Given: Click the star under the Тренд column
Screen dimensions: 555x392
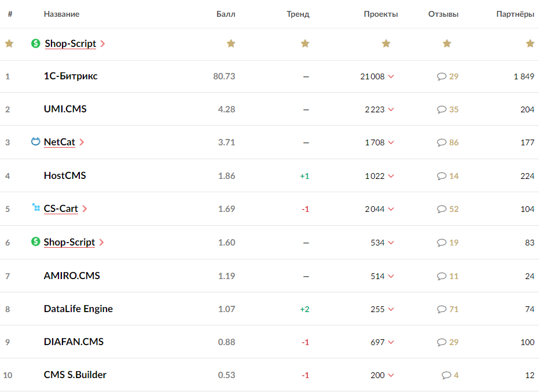Looking at the screenshot, I should pyautogui.click(x=305, y=43).
